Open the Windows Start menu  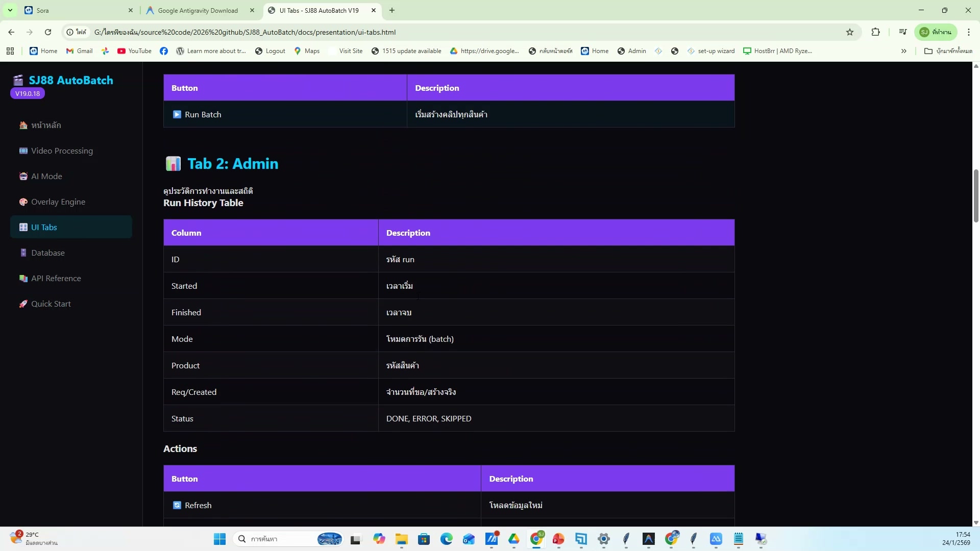pos(219,539)
